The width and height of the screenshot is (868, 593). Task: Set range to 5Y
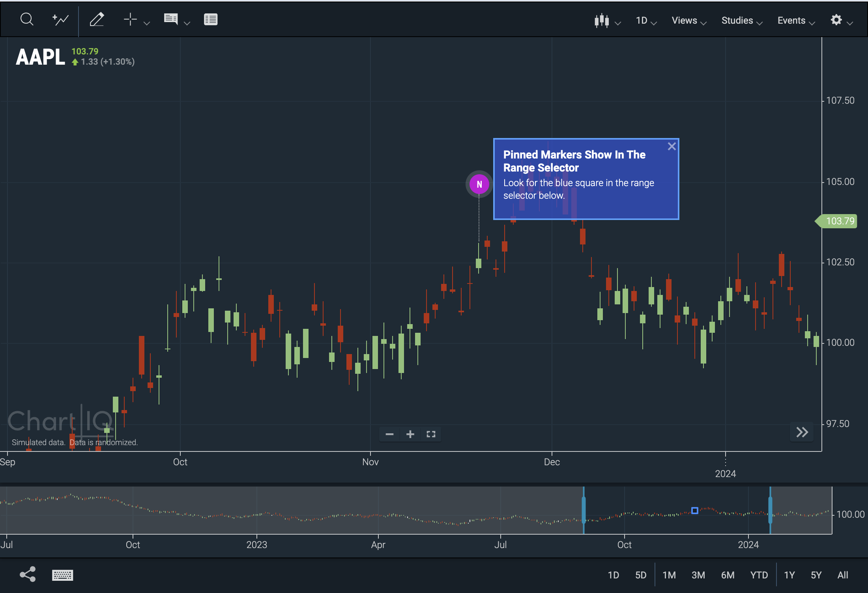tap(816, 575)
